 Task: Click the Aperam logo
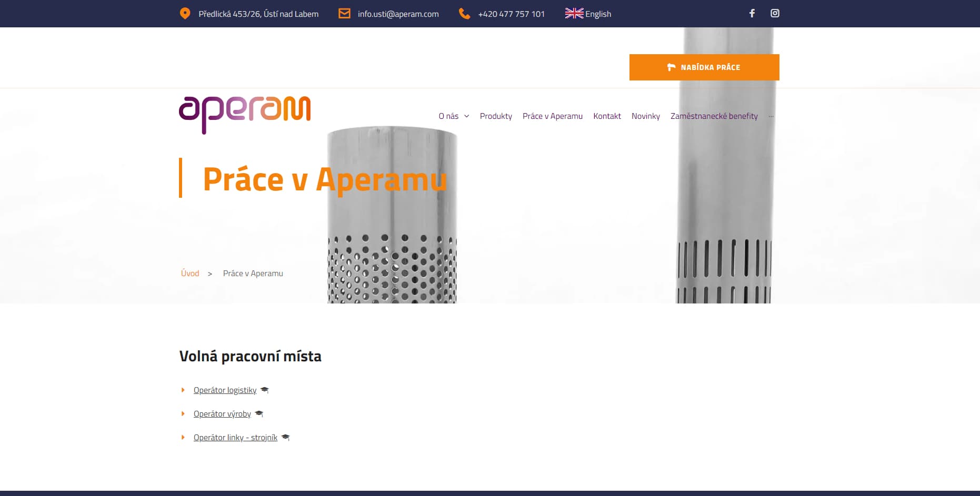click(245, 114)
